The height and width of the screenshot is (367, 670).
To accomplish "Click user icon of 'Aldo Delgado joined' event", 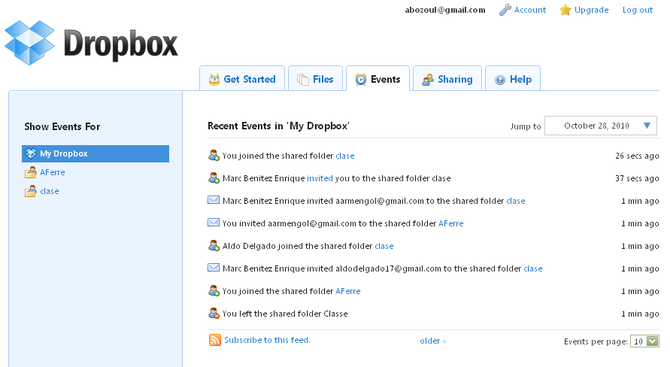I will 214,246.
